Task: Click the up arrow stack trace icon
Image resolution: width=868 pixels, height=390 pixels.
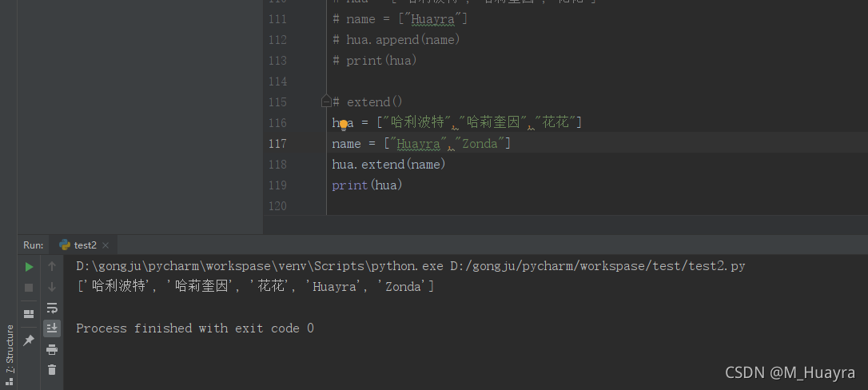Action: pyautogui.click(x=52, y=266)
